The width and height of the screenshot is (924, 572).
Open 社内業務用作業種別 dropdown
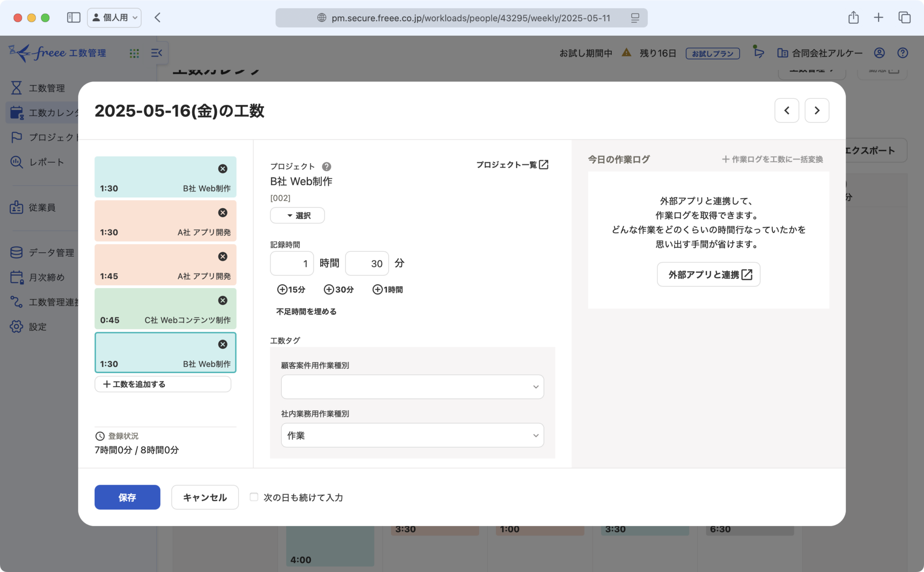(412, 435)
